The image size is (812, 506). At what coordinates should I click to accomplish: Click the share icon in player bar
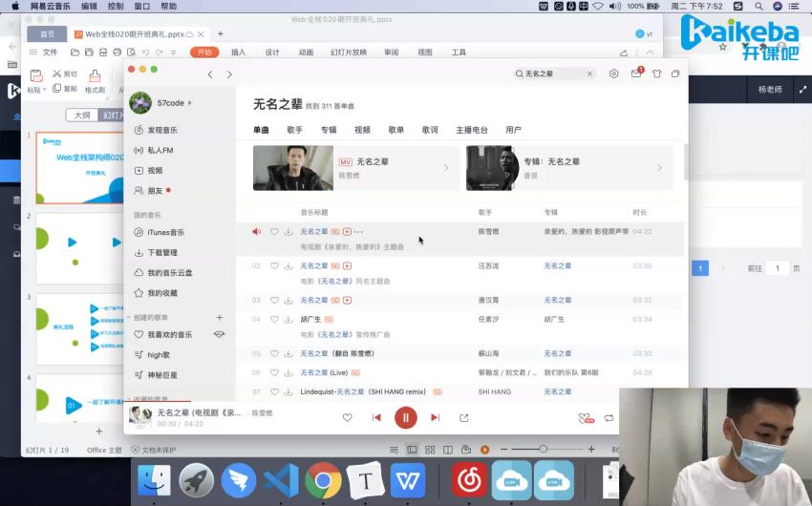464,417
